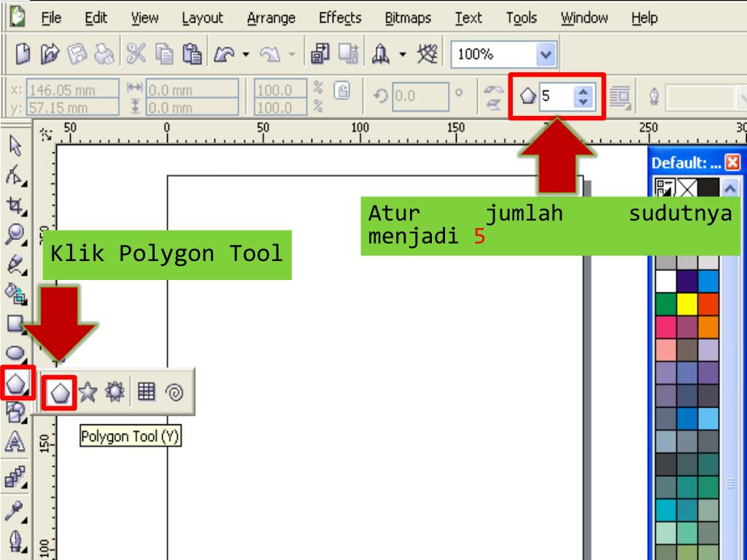Click the wrap paragraph text icon
Image resolution: width=747 pixels, height=560 pixels.
click(620, 98)
